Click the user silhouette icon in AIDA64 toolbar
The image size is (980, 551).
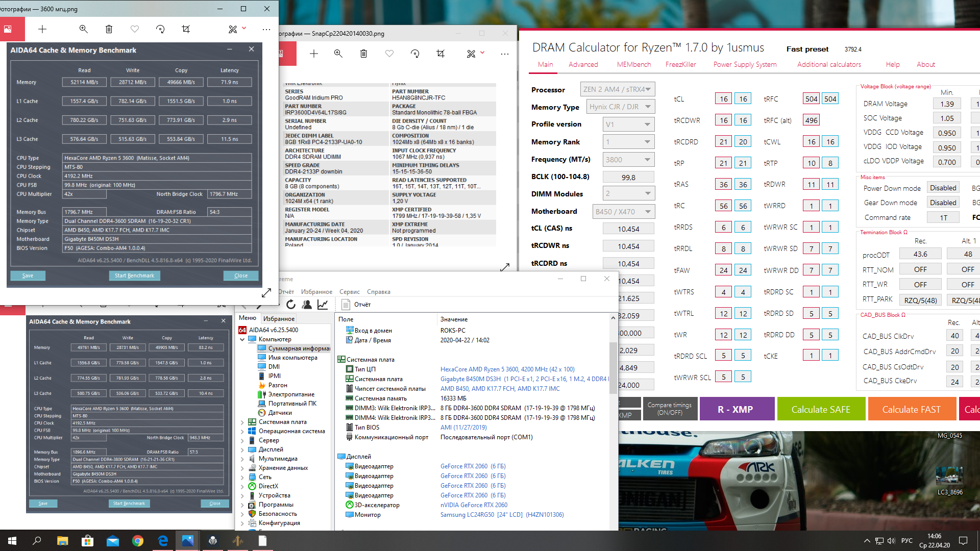307,305
